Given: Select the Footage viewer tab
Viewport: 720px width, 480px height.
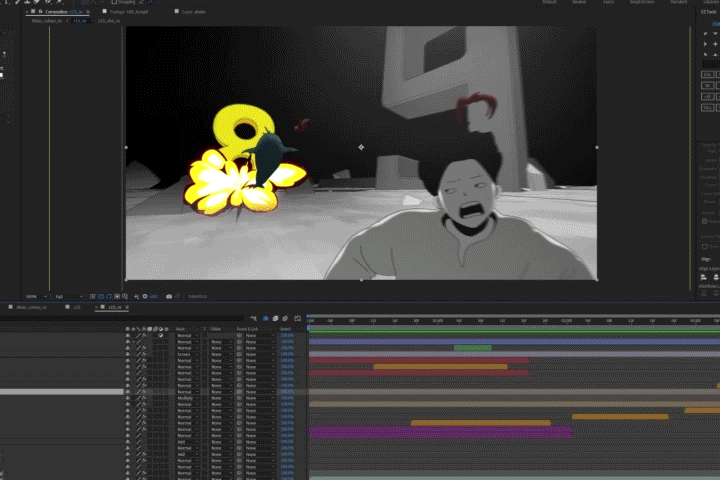Looking at the screenshot, I should click(129, 11).
